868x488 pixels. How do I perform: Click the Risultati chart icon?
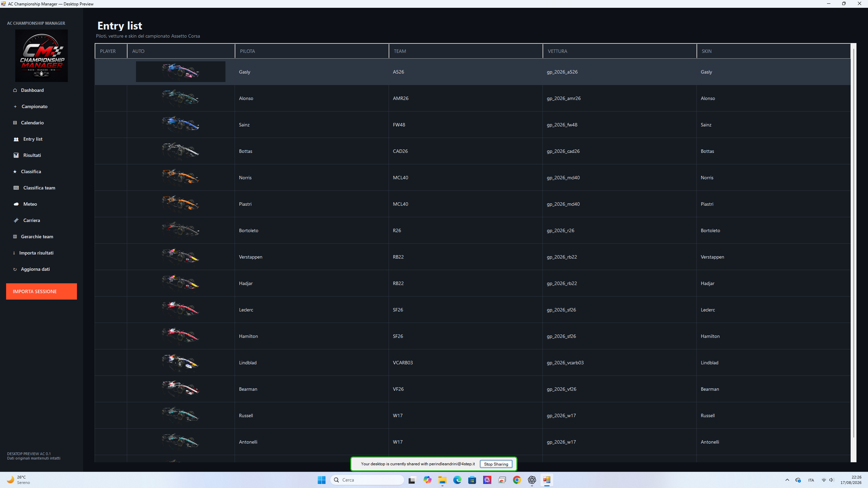coord(16,155)
